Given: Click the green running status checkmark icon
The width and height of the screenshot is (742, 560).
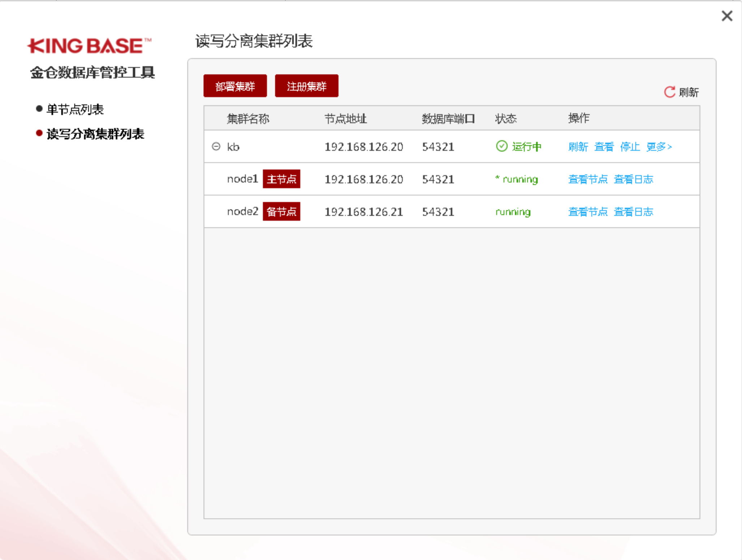Looking at the screenshot, I should pyautogui.click(x=501, y=146).
